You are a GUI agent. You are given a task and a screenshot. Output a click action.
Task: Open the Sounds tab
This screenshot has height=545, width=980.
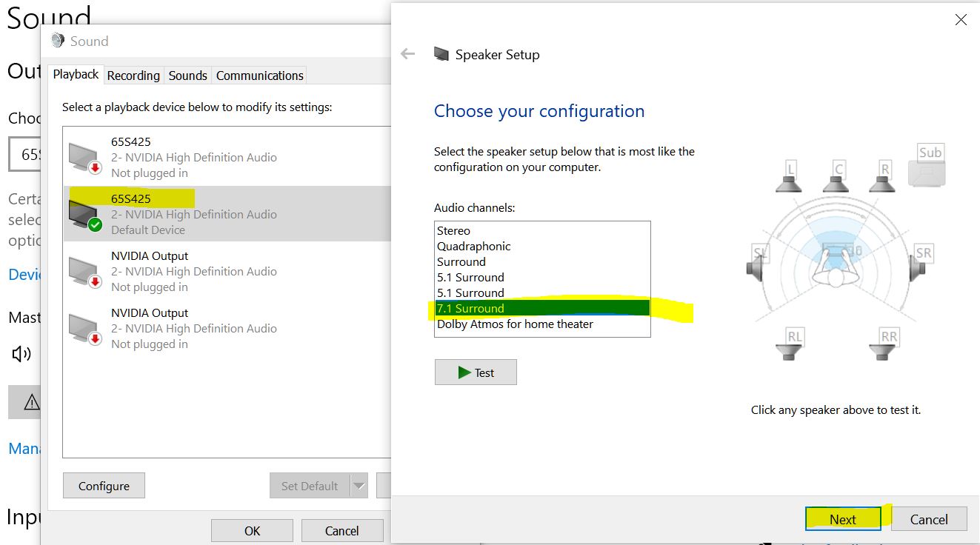tap(187, 76)
